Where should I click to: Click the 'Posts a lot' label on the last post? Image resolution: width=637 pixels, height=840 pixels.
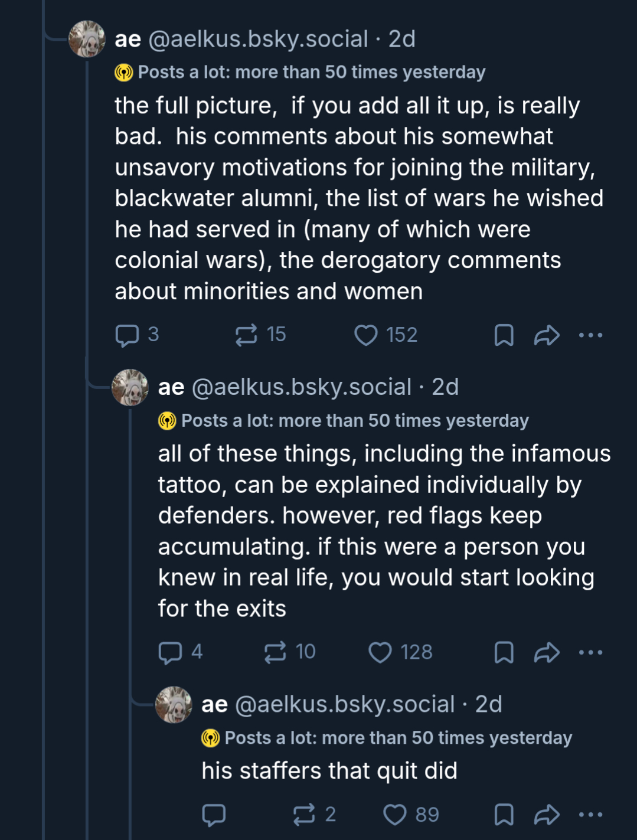pos(398,738)
